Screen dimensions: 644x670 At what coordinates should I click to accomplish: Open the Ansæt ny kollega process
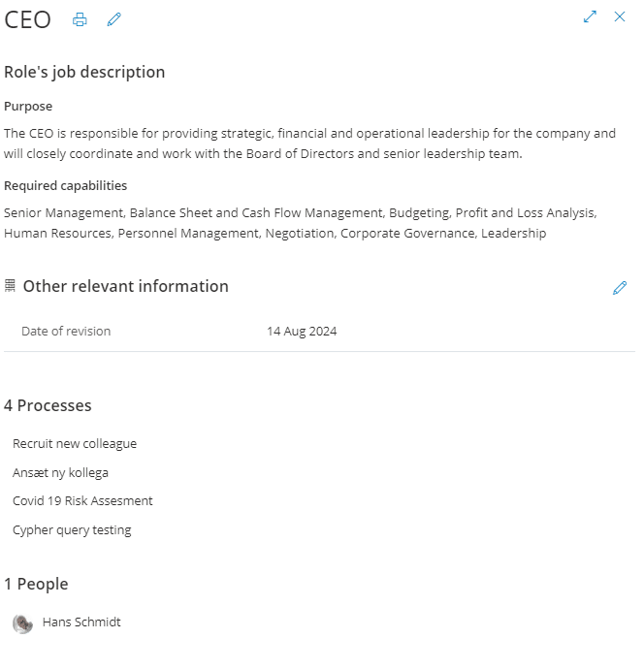click(x=60, y=473)
